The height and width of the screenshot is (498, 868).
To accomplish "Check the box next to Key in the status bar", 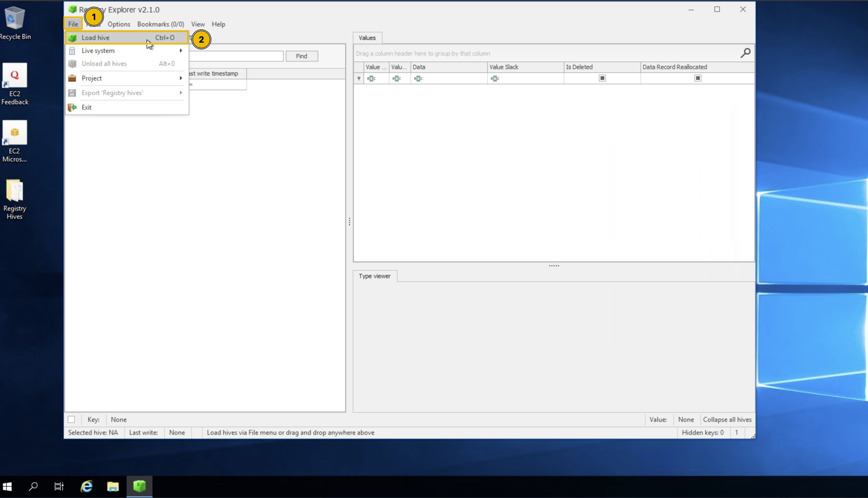I will pyautogui.click(x=72, y=419).
